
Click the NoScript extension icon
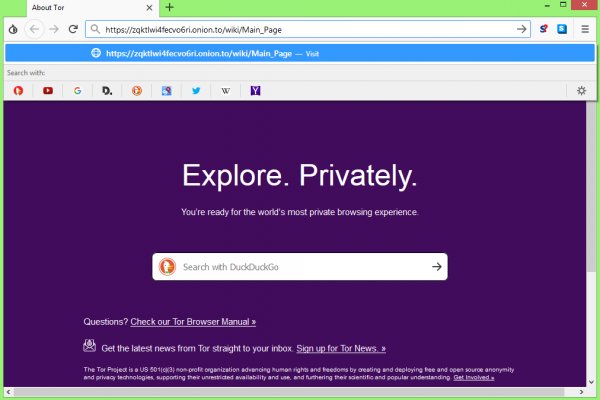[x=544, y=29]
